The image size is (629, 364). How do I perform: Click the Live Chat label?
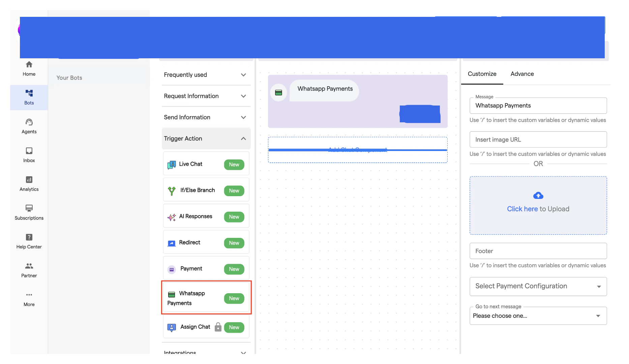pyautogui.click(x=190, y=164)
